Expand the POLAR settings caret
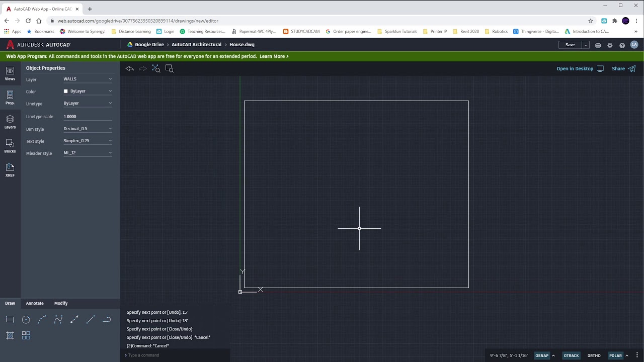Viewport: 644px width, 362px height. pyautogui.click(x=627, y=355)
